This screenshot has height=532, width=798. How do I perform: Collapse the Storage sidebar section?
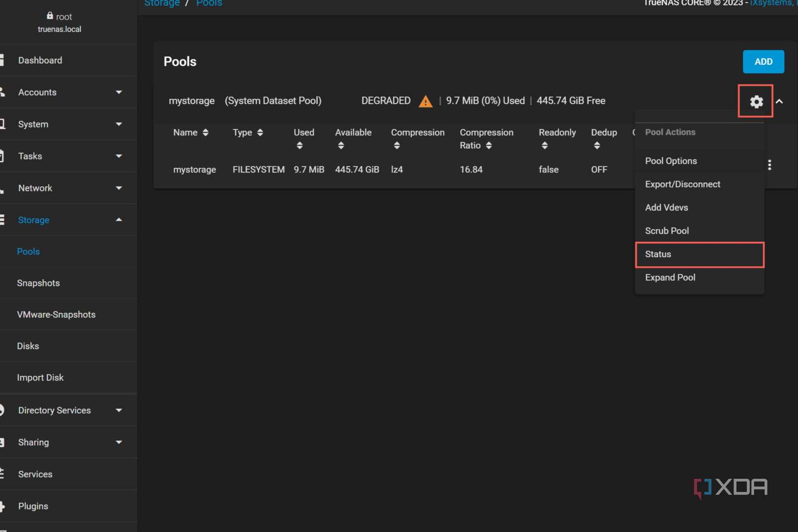(68, 220)
